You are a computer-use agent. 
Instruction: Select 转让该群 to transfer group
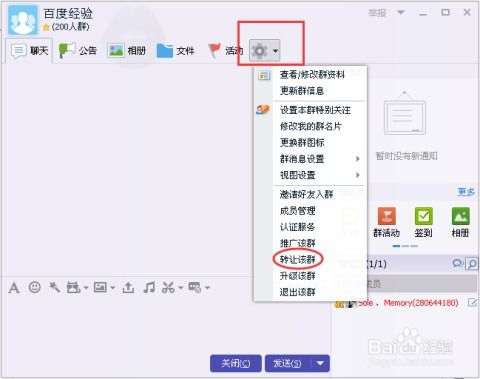coord(297,259)
